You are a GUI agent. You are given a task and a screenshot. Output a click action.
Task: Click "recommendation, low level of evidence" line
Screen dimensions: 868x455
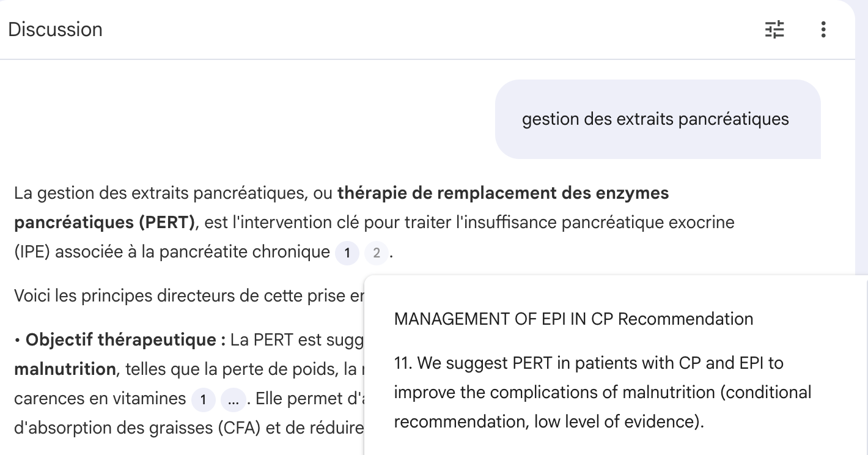point(548,422)
